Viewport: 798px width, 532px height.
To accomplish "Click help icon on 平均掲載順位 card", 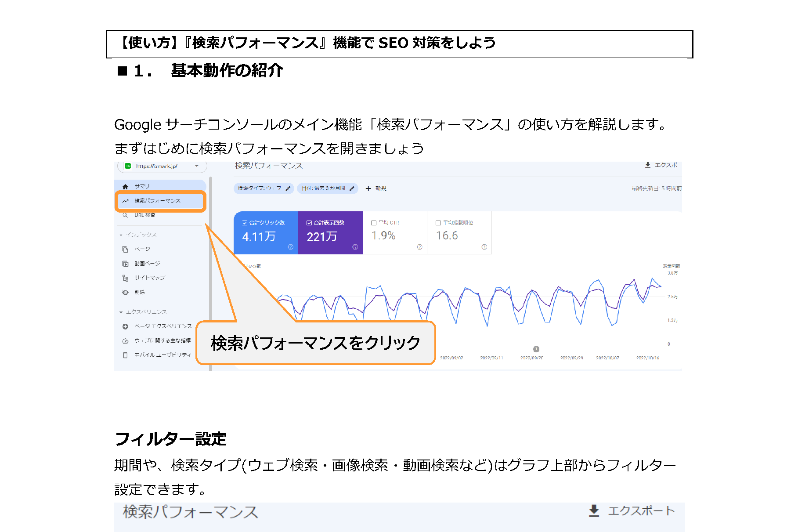I will [484, 247].
